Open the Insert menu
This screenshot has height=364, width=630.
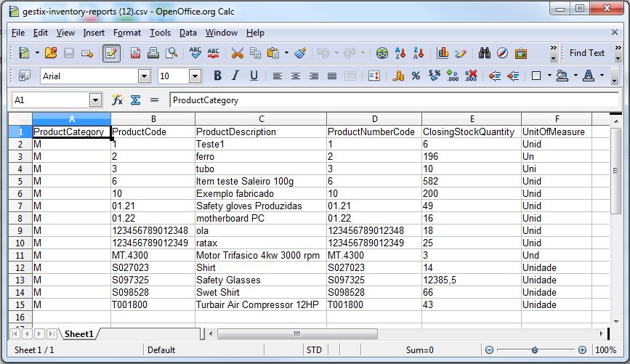click(x=94, y=33)
